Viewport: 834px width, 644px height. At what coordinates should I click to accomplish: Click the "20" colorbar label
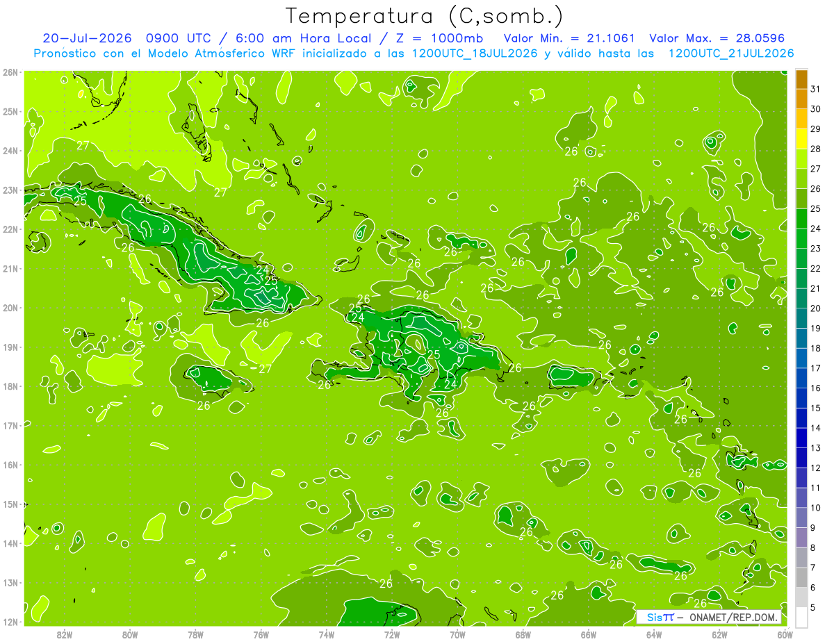coord(815,308)
